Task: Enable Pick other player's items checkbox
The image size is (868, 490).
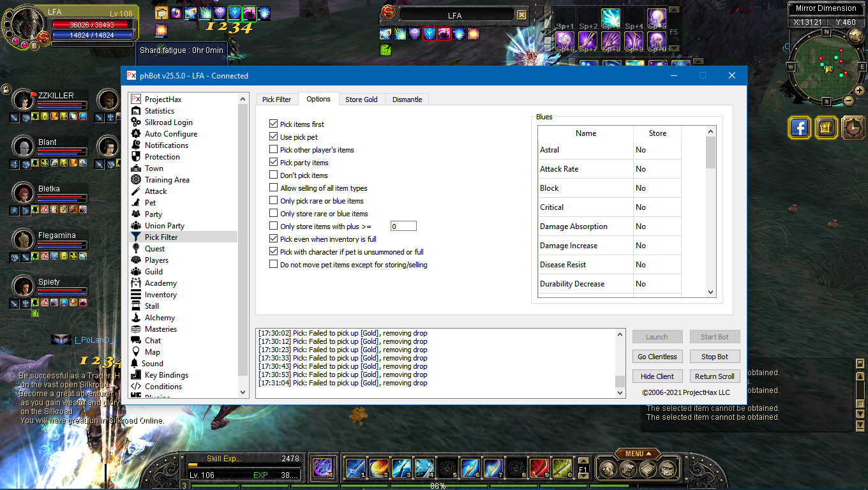Action: [274, 150]
